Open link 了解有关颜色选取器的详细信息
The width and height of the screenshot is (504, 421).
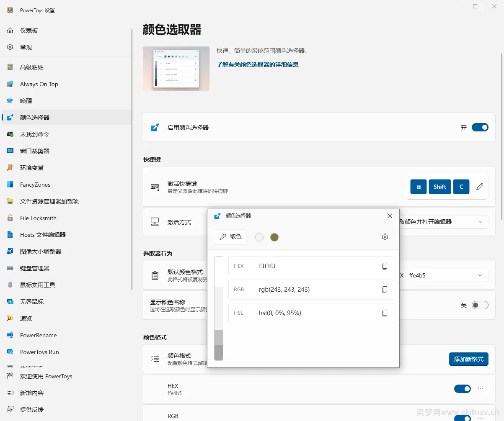[258, 64]
